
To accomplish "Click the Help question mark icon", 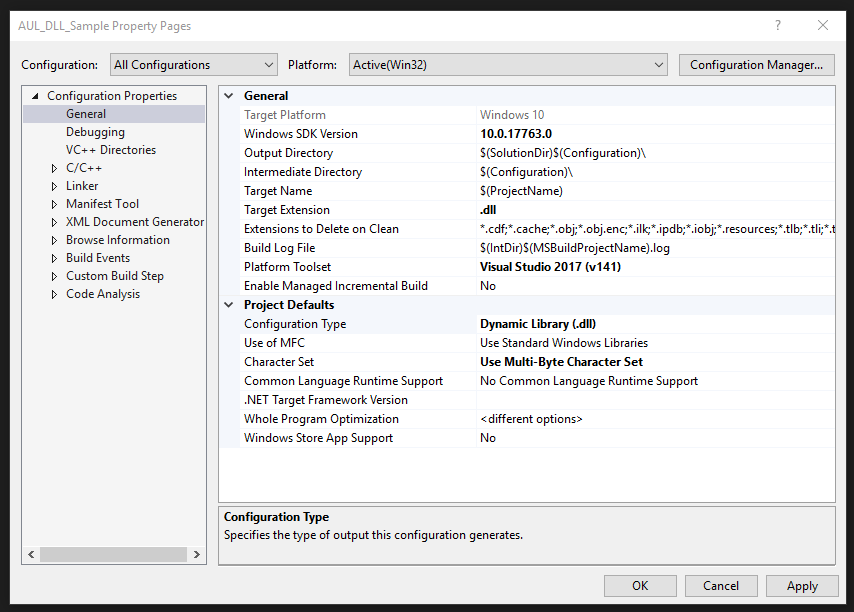I will point(778,25).
